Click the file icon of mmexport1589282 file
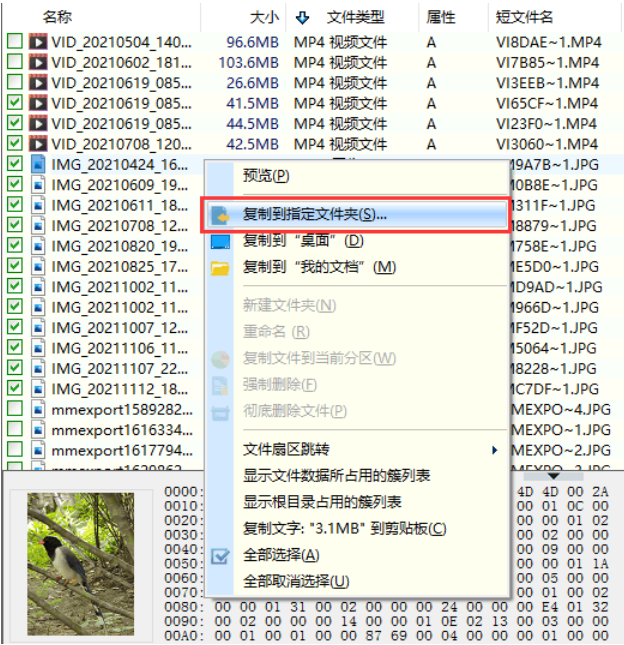624x645 pixels. pyautogui.click(x=38, y=409)
